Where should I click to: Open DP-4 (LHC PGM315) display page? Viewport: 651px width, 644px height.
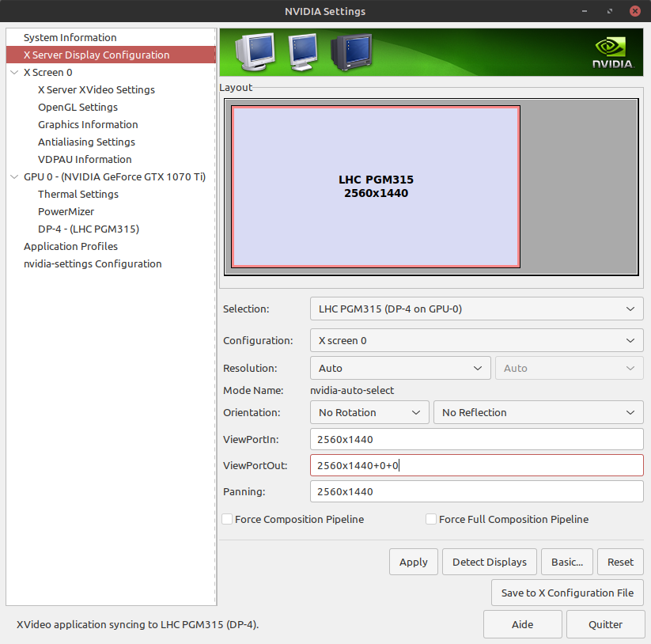[89, 229]
